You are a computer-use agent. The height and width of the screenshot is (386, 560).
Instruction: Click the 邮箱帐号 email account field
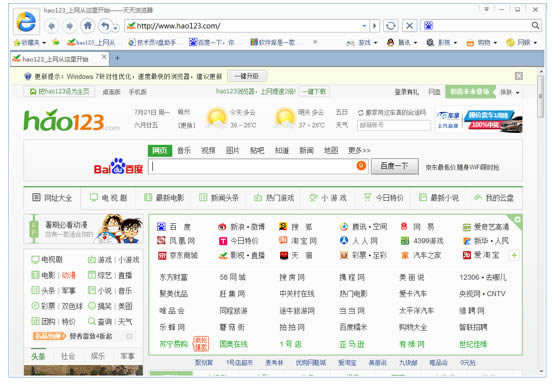(x=394, y=125)
